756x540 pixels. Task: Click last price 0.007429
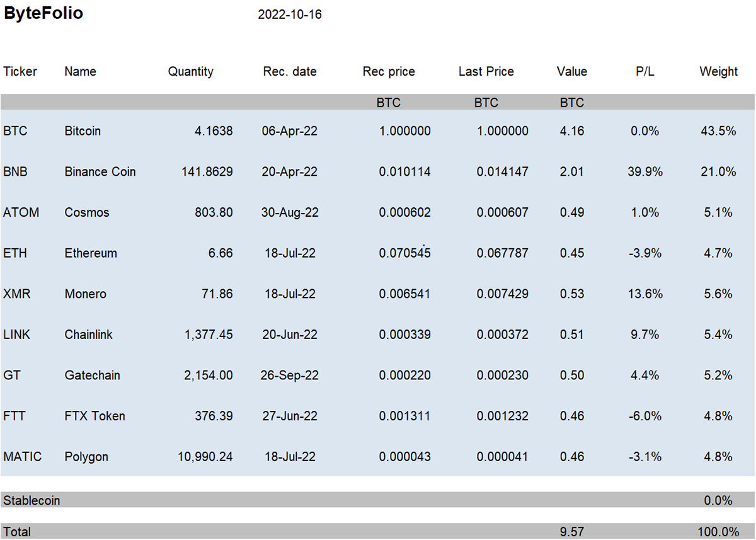pyautogui.click(x=503, y=294)
